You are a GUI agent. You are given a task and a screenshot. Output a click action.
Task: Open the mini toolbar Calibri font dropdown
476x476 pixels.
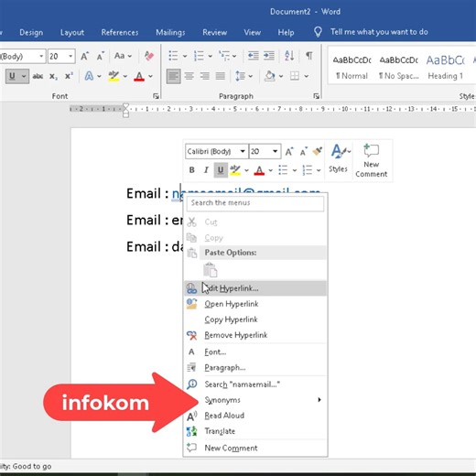click(x=243, y=151)
